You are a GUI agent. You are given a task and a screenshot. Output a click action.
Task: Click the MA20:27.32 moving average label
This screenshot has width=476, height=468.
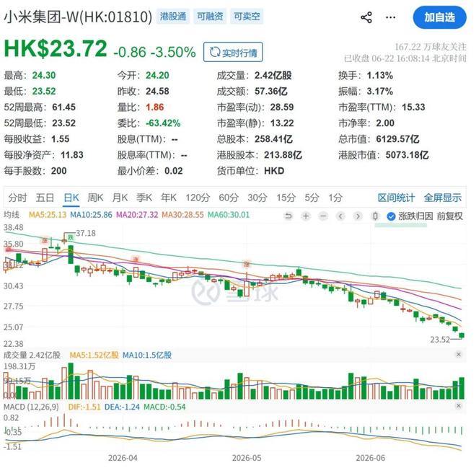tap(137, 215)
